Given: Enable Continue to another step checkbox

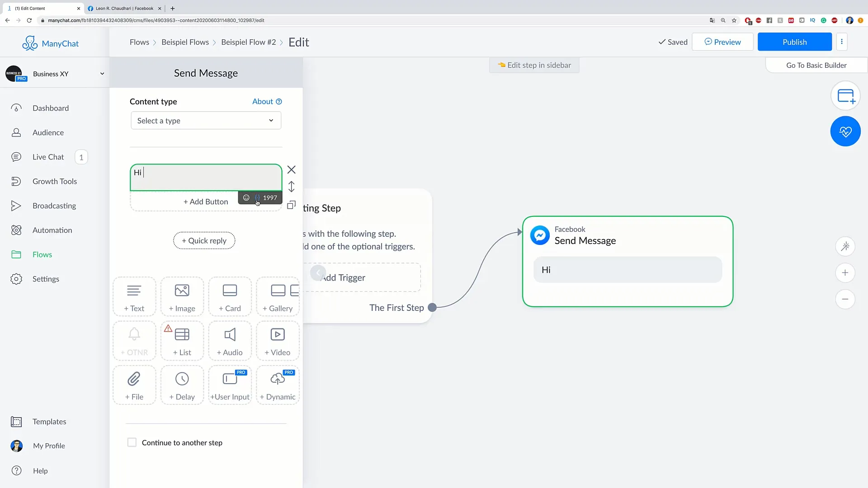Looking at the screenshot, I should [x=132, y=442].
